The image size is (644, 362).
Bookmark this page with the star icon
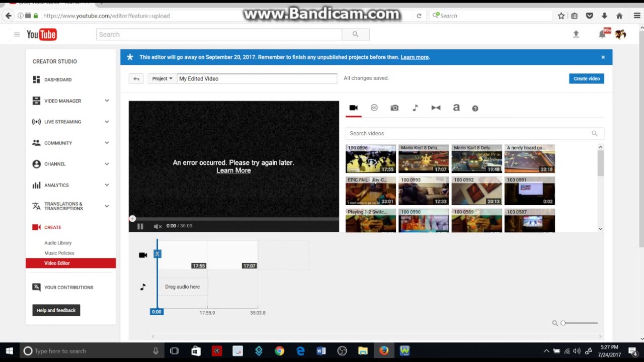coord(561,16)
